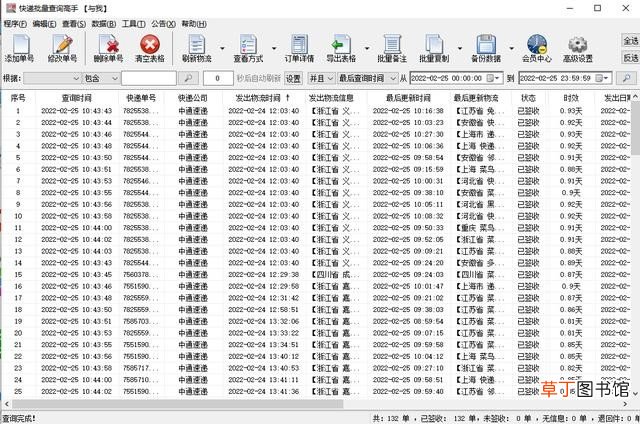Sort by the 最后更新时间 column header
The width and height of the screenshot is (640, 424).
pyautogui.click(x=408, y=98)
